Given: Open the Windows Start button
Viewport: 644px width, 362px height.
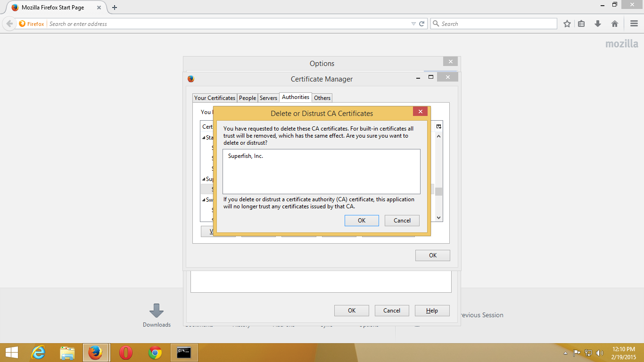Looking at the screenshot, I should pos(11,353).
